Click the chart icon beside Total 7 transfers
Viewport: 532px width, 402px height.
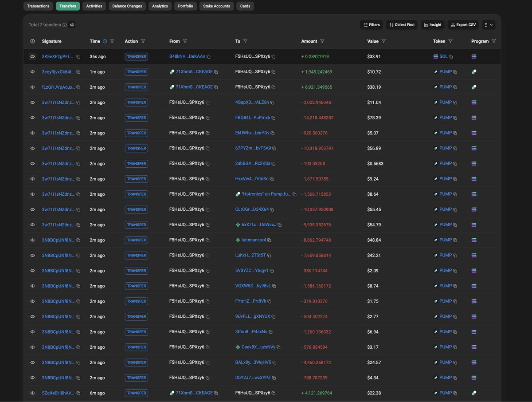coord(72,25)
